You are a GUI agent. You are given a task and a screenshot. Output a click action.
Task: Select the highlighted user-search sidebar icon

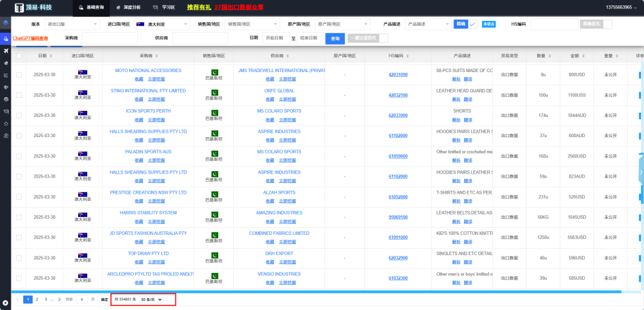5,39
